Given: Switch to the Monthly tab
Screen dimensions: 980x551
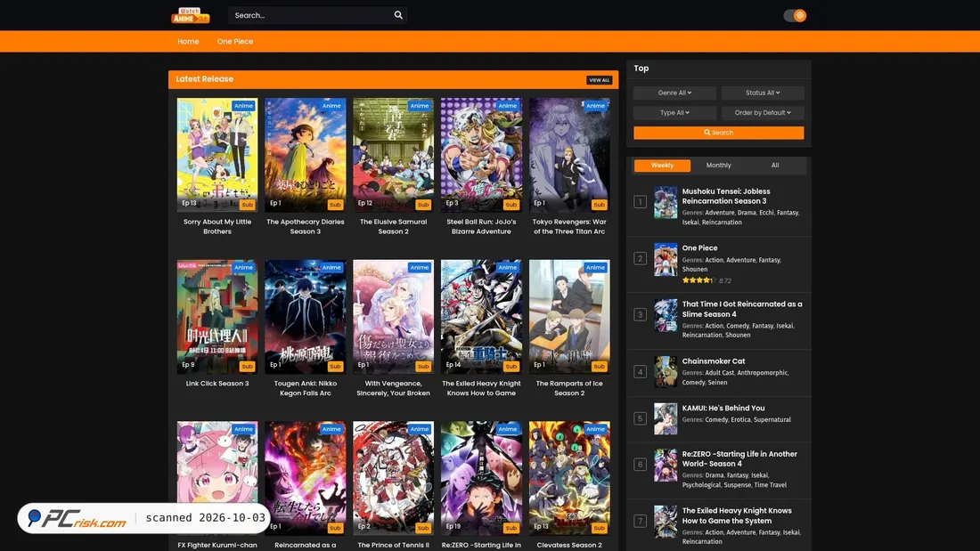Looking at the screenshot, I should point(718,165).
